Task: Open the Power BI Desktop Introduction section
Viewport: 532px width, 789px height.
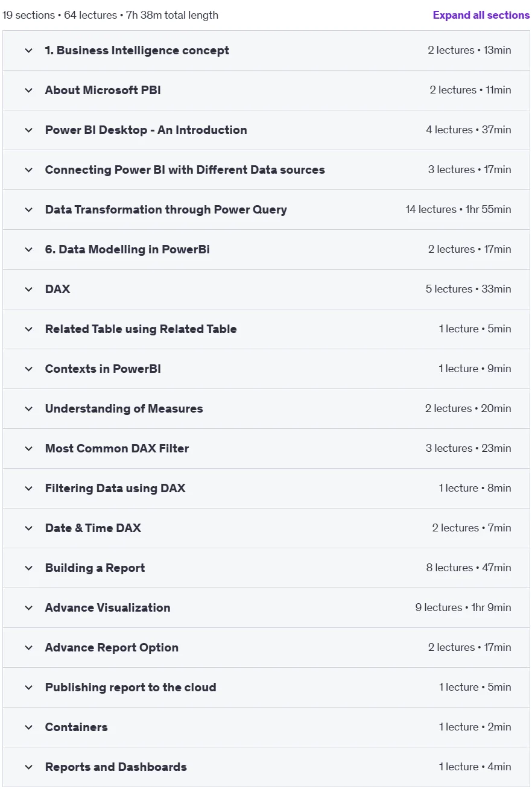Action: point(266,130)
